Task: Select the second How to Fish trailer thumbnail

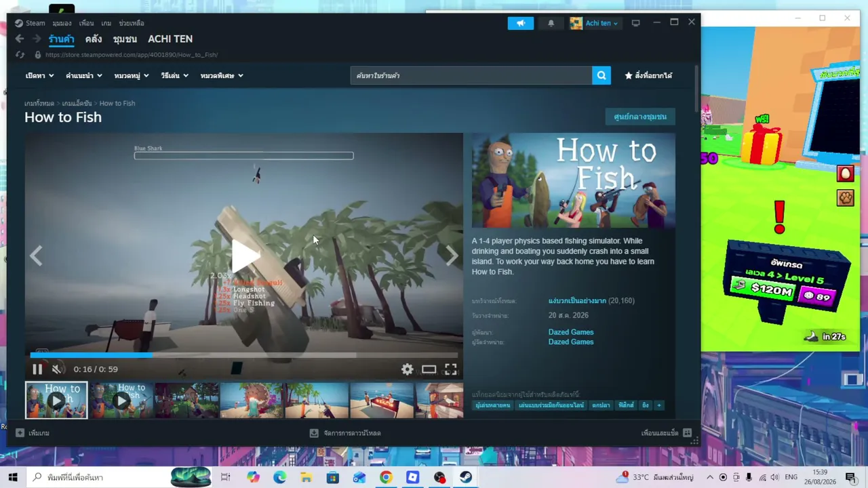Action: [x=121, y=400]
